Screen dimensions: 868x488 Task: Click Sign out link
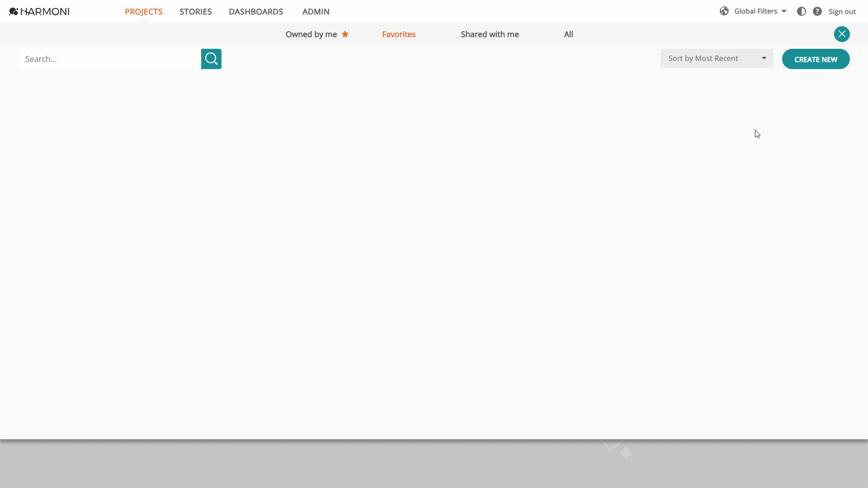[x=842, y=12]
